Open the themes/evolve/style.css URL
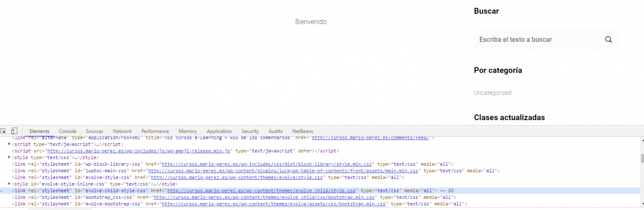The width and height of the screenshot is (644, 210). [x=237, y=177]
